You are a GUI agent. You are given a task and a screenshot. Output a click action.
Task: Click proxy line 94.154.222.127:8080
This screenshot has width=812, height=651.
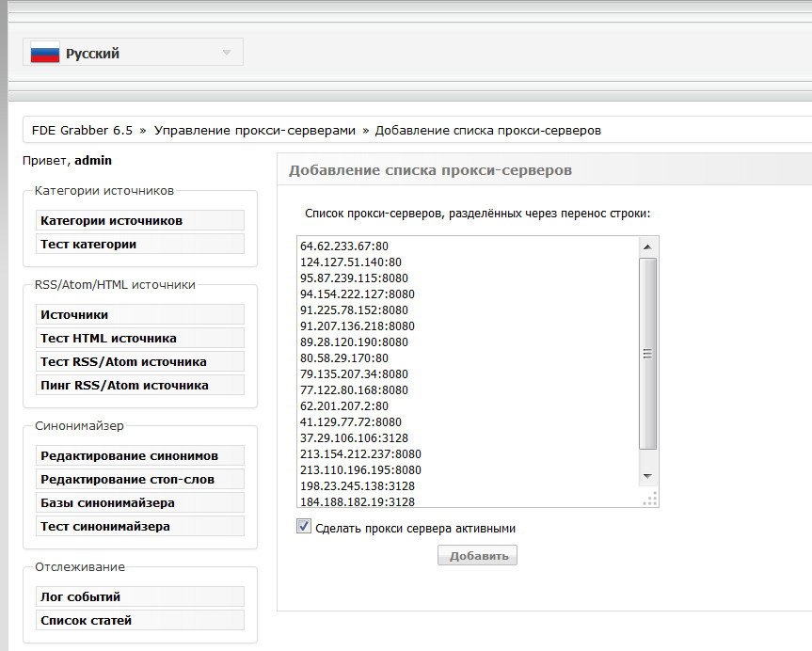358,294
